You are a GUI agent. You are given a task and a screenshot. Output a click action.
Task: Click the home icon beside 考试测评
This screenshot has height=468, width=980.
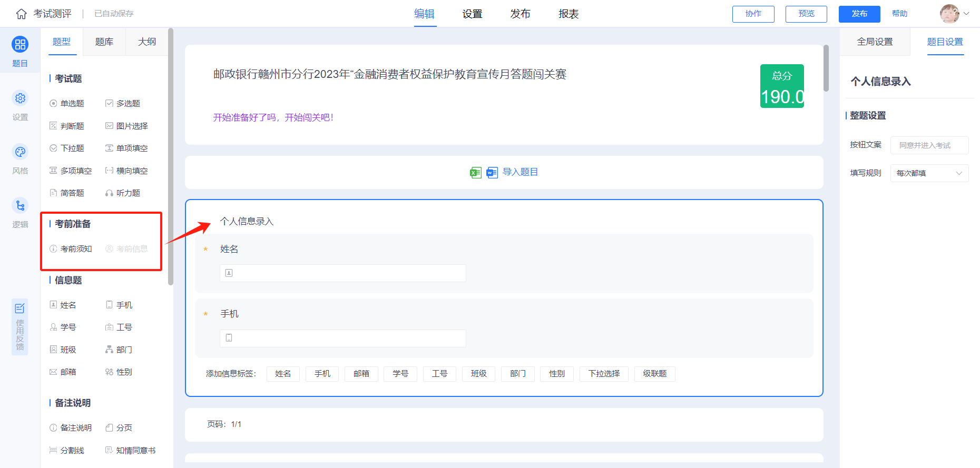tap(21, 14)
